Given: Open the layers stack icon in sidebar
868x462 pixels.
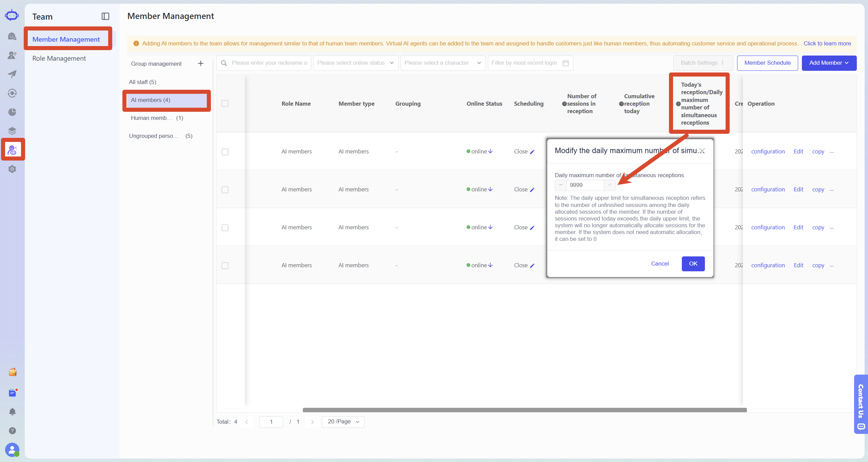Looking at the screenshot, I should pyautogui.click(x=12, y=131).
